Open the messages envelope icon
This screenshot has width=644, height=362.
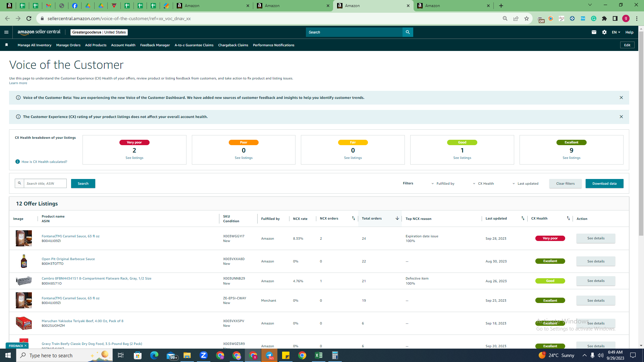[594, 32]
